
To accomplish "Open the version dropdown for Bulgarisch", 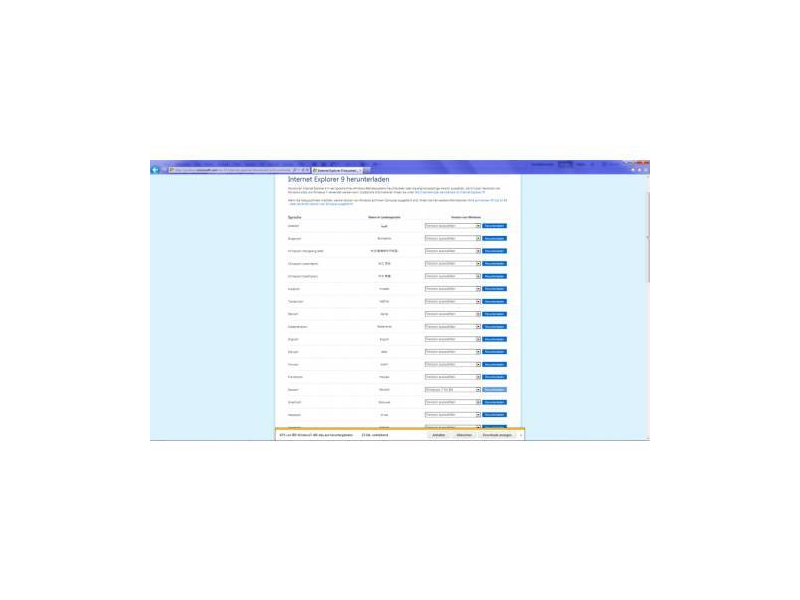I will [453, 238].
